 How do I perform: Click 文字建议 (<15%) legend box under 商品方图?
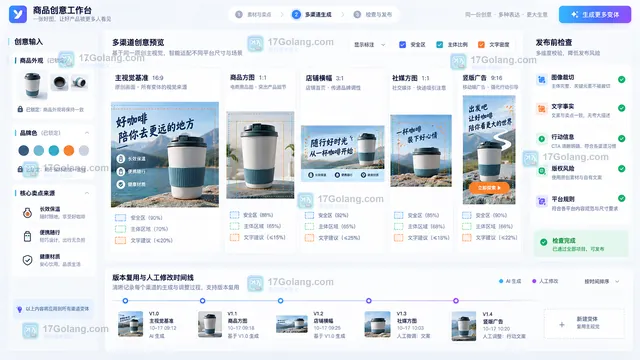pos(234,238)
